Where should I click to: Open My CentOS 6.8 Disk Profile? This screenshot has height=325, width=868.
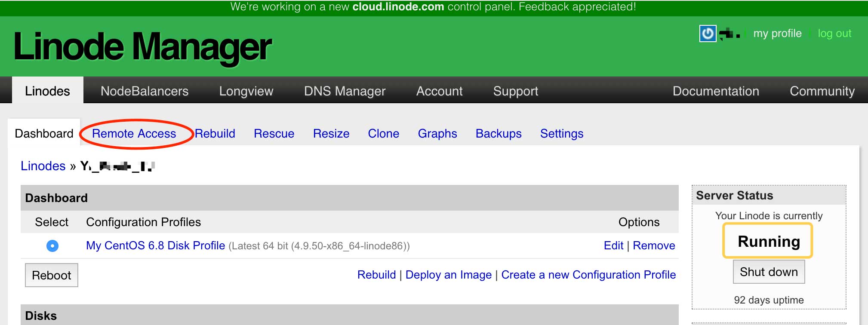[x=155, y=245]
